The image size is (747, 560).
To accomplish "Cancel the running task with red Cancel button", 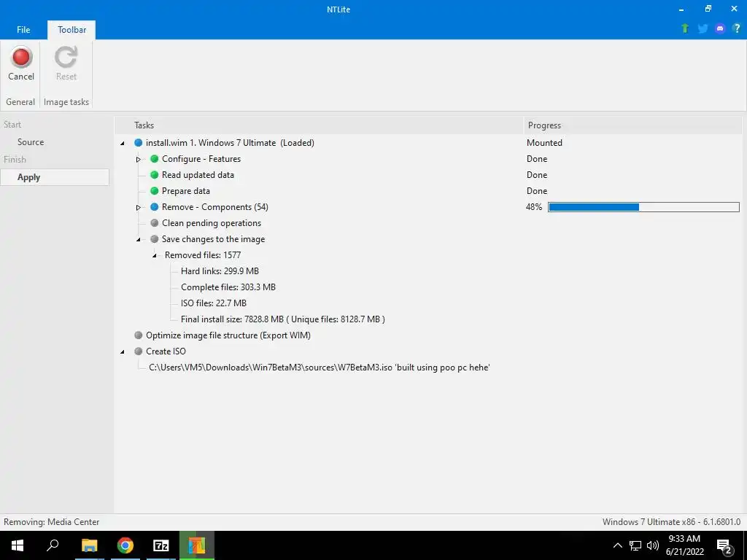I will click(21, 63).
